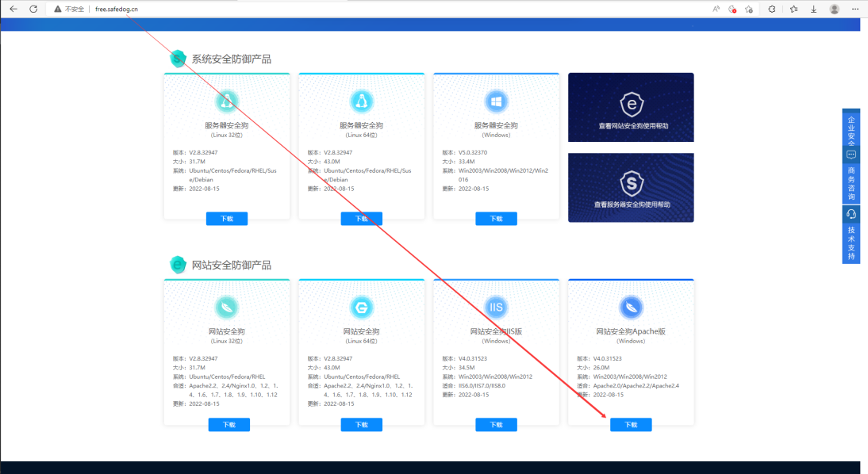This screenshot has width=868, height=474.
Task: Click the Windows logo icon on 服务器安全狗 card
Action: click(496, 101)
